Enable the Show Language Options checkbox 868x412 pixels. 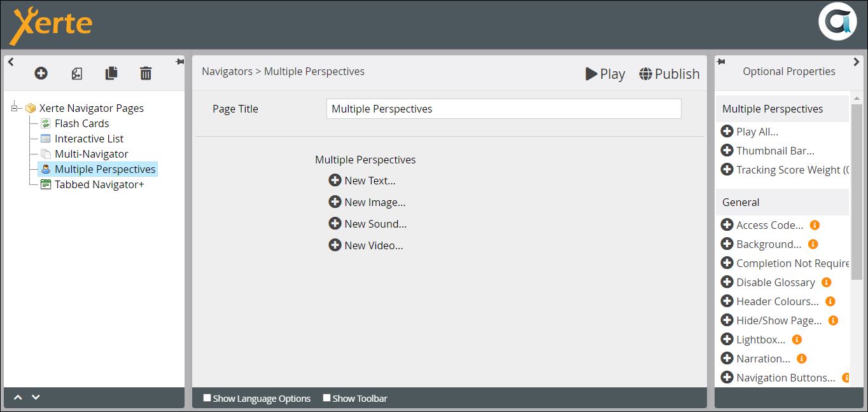(x=207, y=398)
